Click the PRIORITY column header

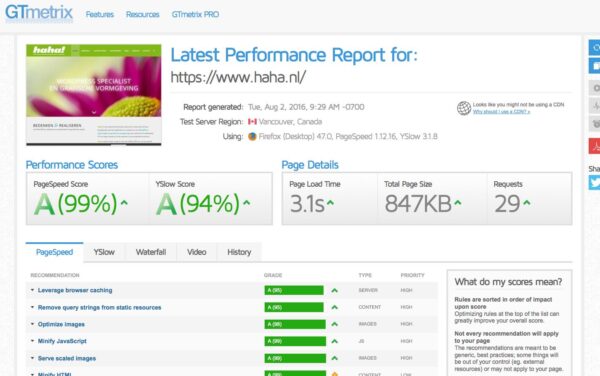[x=412, y=275]
